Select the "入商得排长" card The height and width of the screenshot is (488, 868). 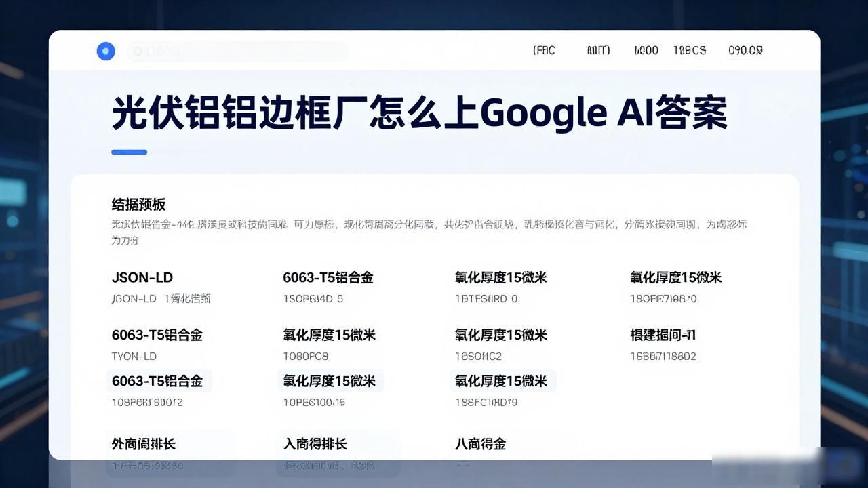(x=339, y=453)
